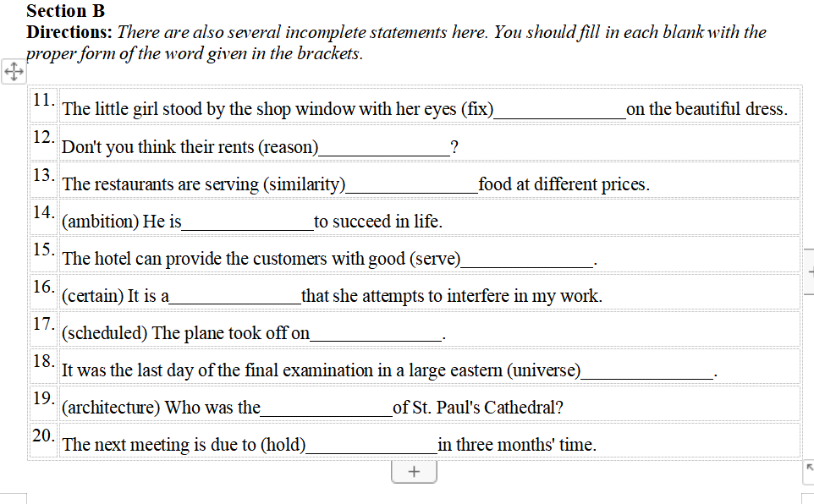Click the word "(architecture)" in item 19

click(111, 408)
